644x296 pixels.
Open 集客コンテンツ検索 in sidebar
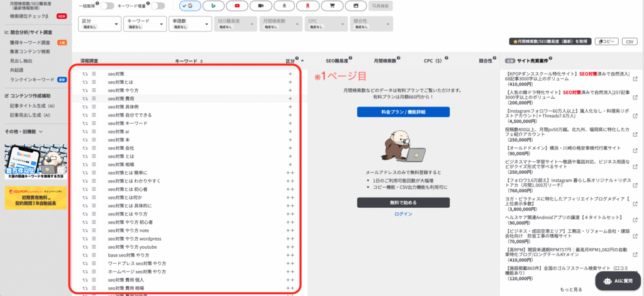(30, 52)
